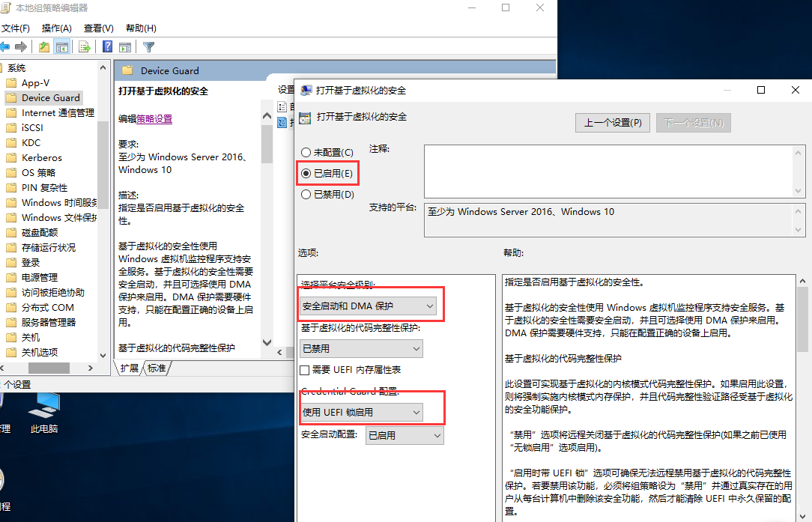The width and height of the screenshot is (812, 522).
Task: Select Windows 文件保护 tree item
Action: pyautogui.click(x=59, y=217)
